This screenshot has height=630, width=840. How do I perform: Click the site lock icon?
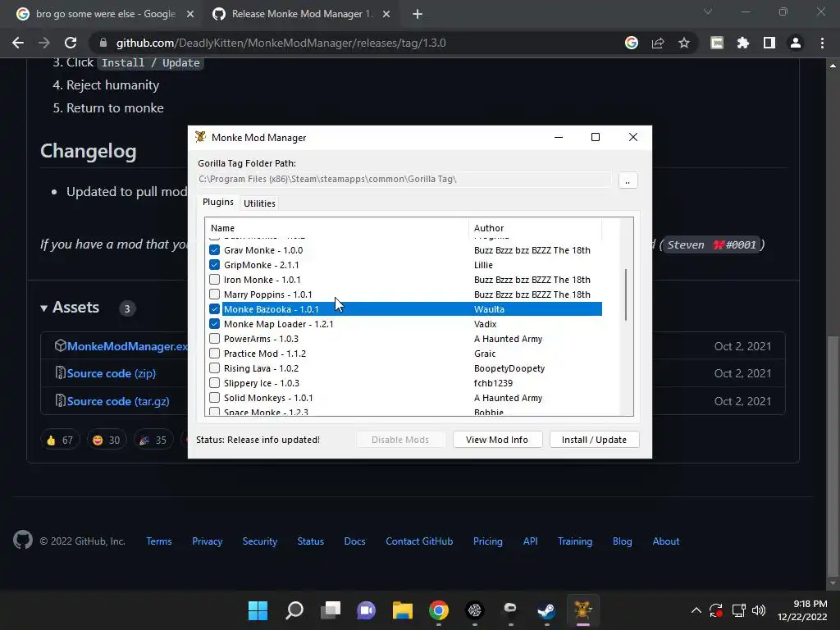103,43
